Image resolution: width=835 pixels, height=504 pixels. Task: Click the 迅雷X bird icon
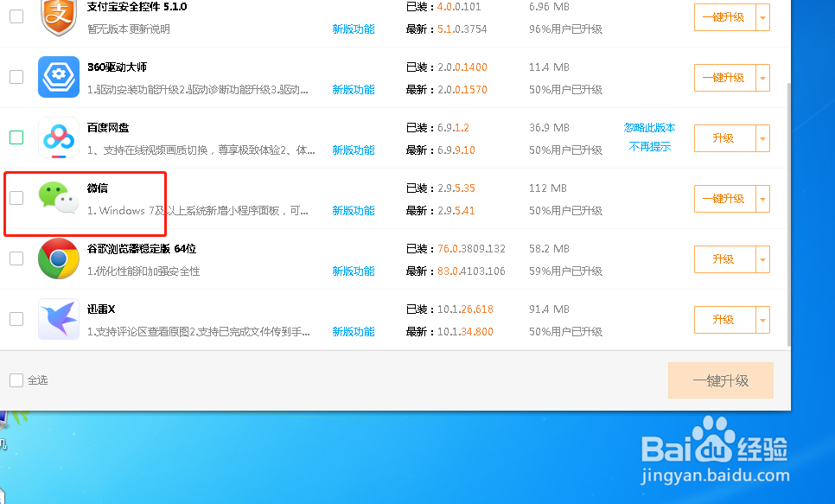click(59, 319)
